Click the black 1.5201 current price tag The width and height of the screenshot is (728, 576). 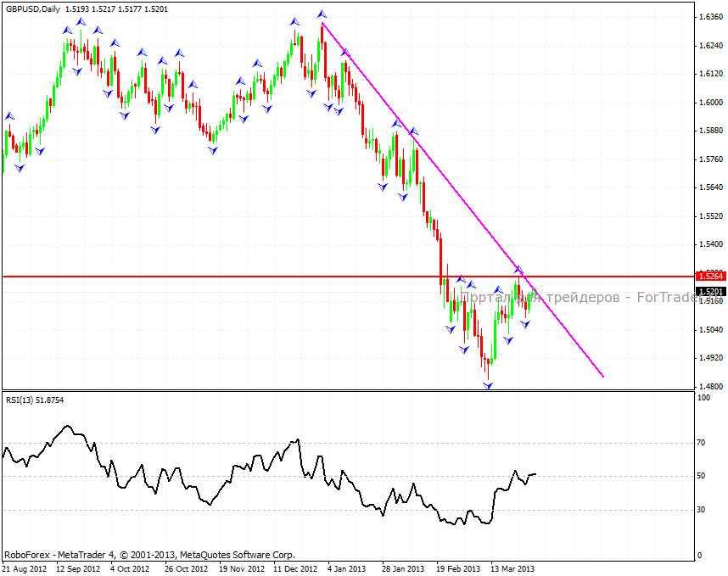coord(708,291)
